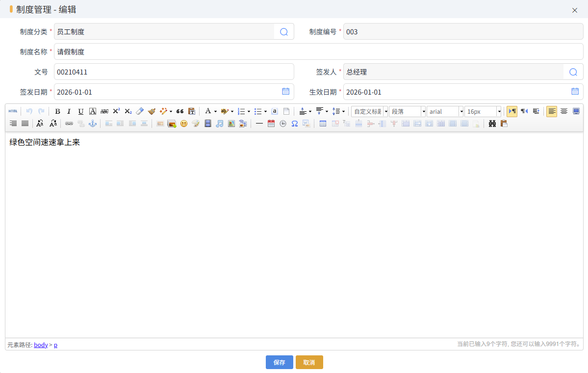Toggle left alignment for the paragraph
This screenshot has height=373, width=588.
(552, 111)
